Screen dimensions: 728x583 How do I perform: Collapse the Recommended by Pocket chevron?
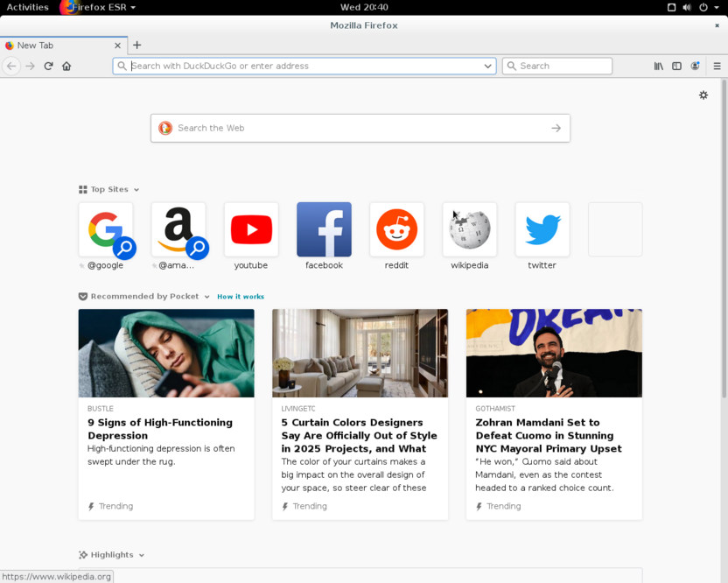[207, 297]
